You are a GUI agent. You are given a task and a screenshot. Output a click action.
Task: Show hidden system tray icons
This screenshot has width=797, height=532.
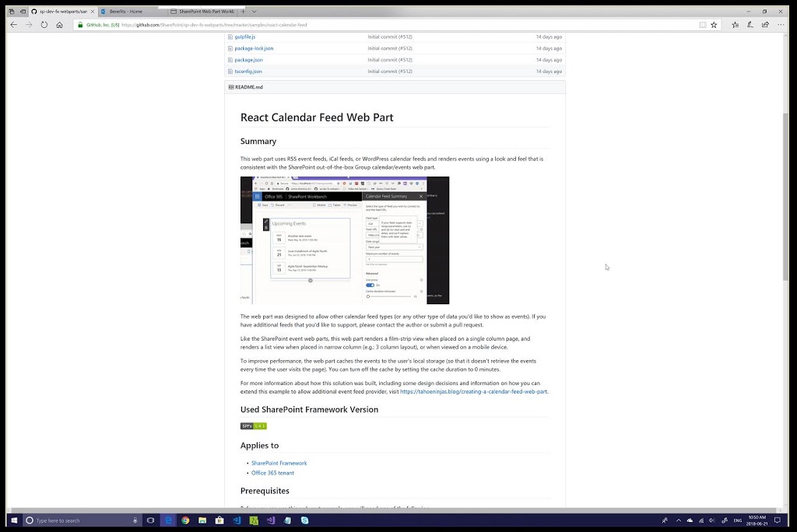[679, 520]
